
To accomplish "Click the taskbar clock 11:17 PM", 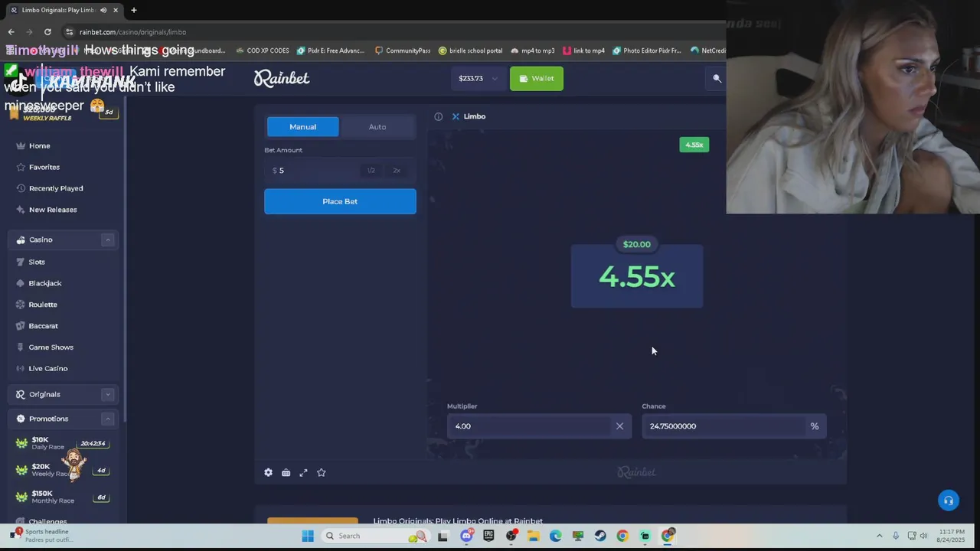I will 952,536.
